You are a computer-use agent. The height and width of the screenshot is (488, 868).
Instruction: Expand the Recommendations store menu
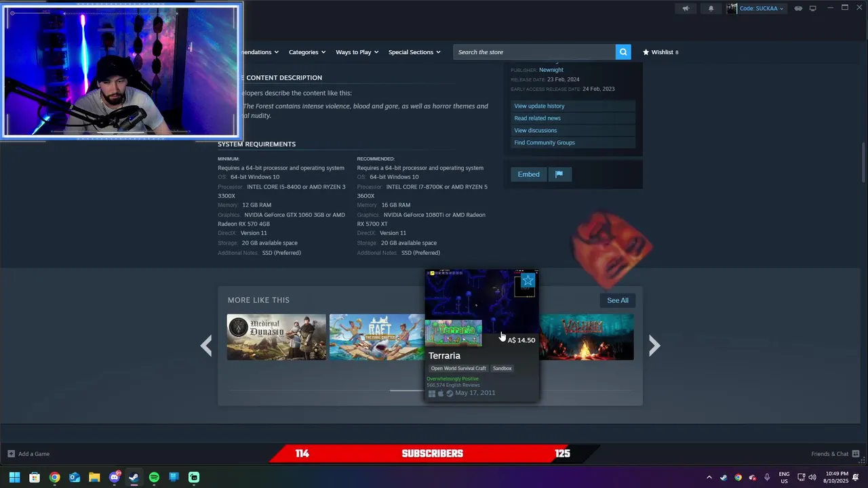click(261, 52)
